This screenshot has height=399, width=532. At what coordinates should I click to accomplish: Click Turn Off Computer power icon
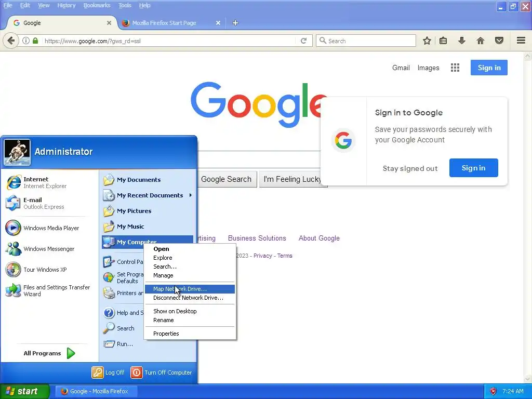point(137,372)
